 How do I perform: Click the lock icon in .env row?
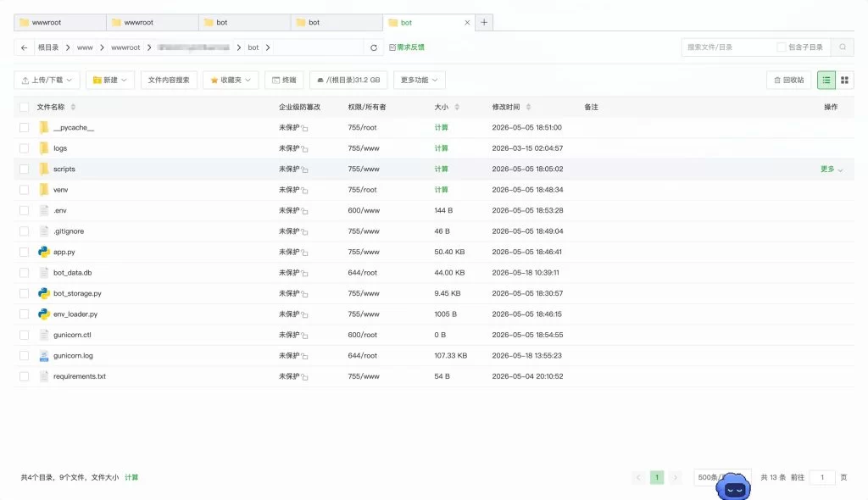[x=304, y=211]
